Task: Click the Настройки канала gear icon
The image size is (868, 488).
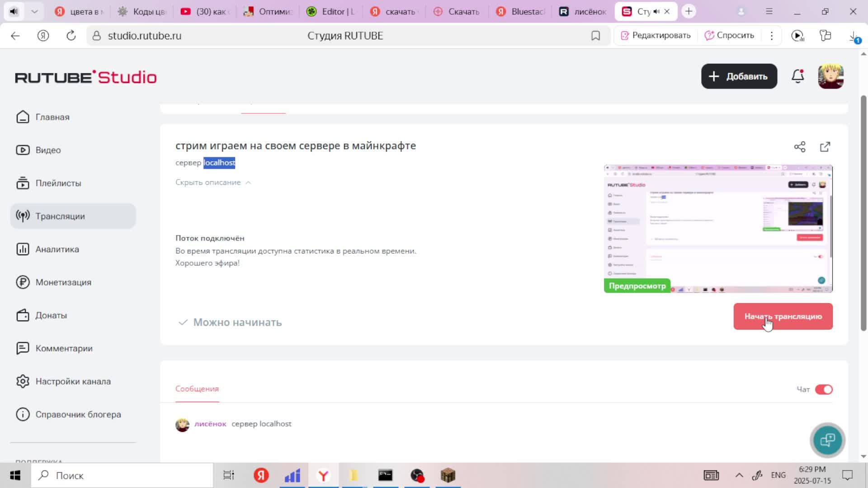Action: coord(23,381)
